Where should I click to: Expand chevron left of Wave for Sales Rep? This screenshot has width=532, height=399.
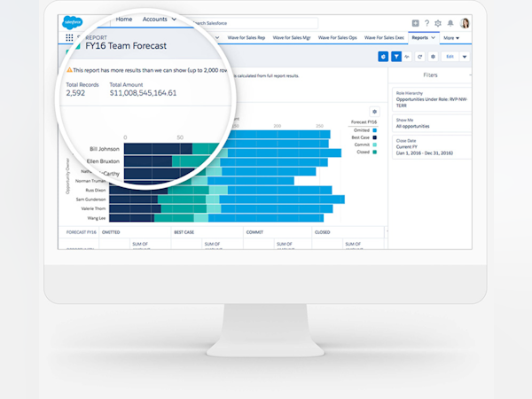217,37
